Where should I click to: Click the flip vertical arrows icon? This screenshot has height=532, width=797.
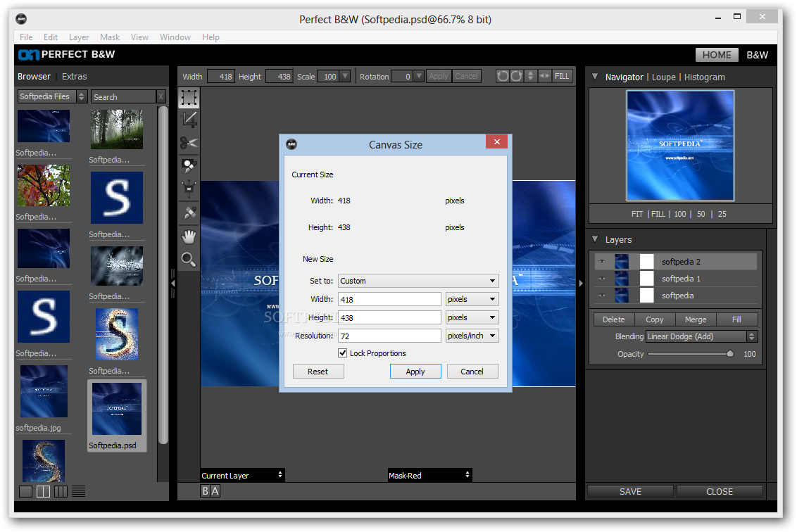point(531,76)
